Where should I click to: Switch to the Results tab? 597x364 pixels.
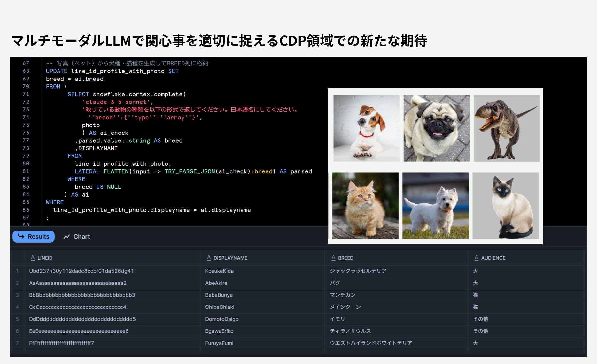tap(34, 237)
